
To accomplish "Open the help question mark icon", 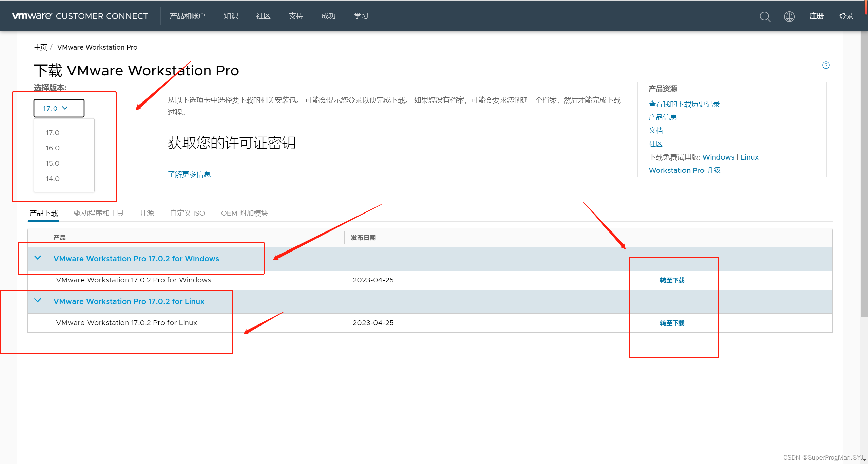I will [826, 65].
